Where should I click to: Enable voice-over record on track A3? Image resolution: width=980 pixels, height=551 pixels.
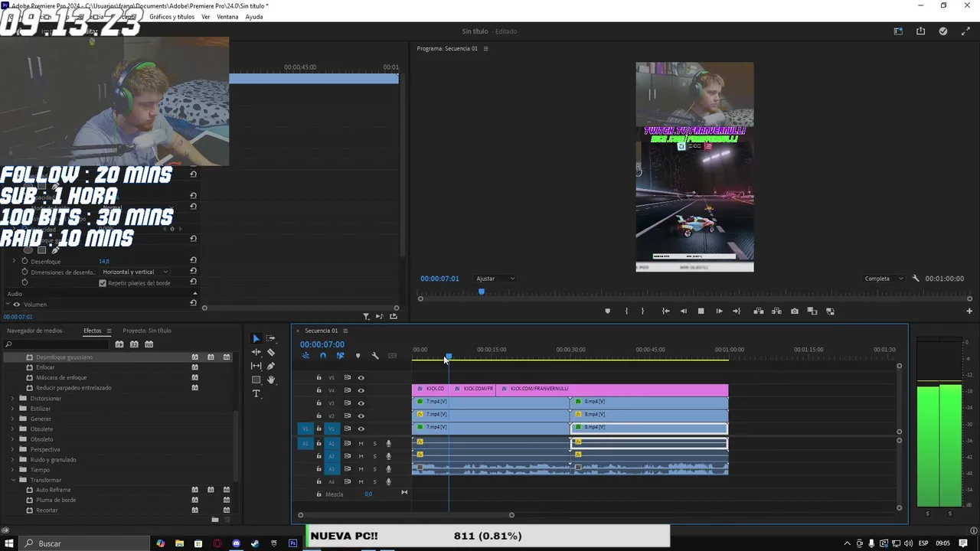(388, 469)
